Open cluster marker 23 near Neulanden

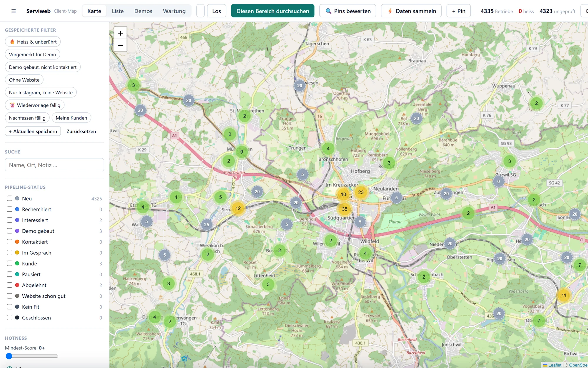pos(361,192)
